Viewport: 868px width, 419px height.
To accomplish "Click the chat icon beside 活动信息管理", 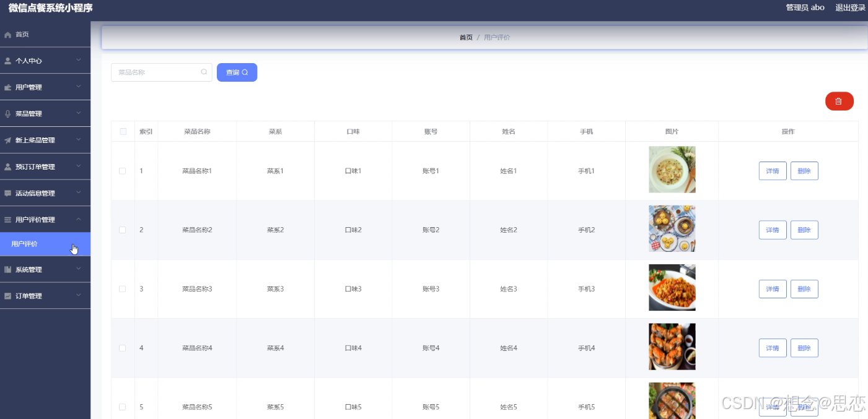I will 8,194.
